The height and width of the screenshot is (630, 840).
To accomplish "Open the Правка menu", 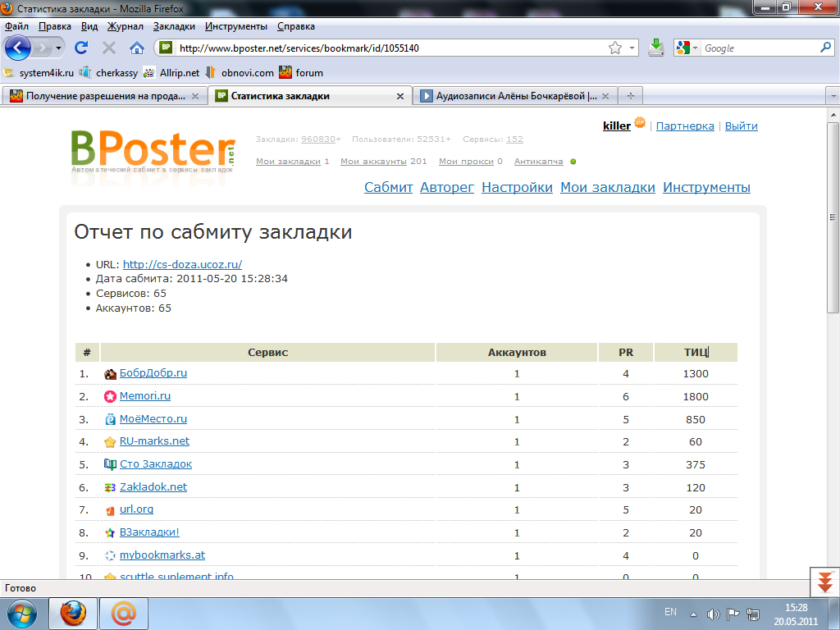I will (55, 26).
